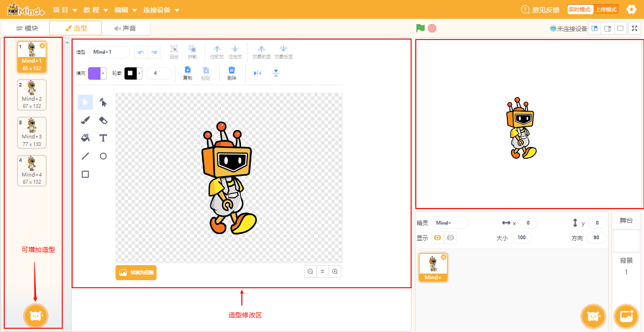Switch to 实时模式 real-time mode
Image resolution: width=644 pixels, height=332 pixels.
pos(579,9)
